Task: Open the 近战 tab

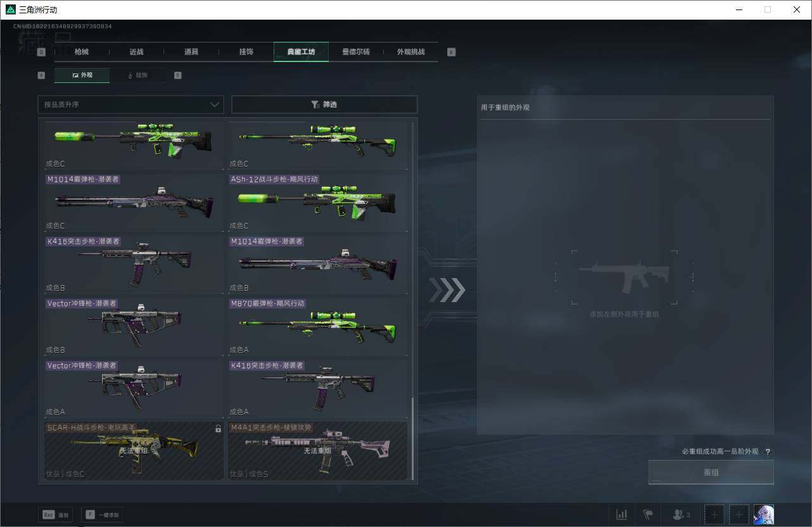Action: tap(136, 52)
